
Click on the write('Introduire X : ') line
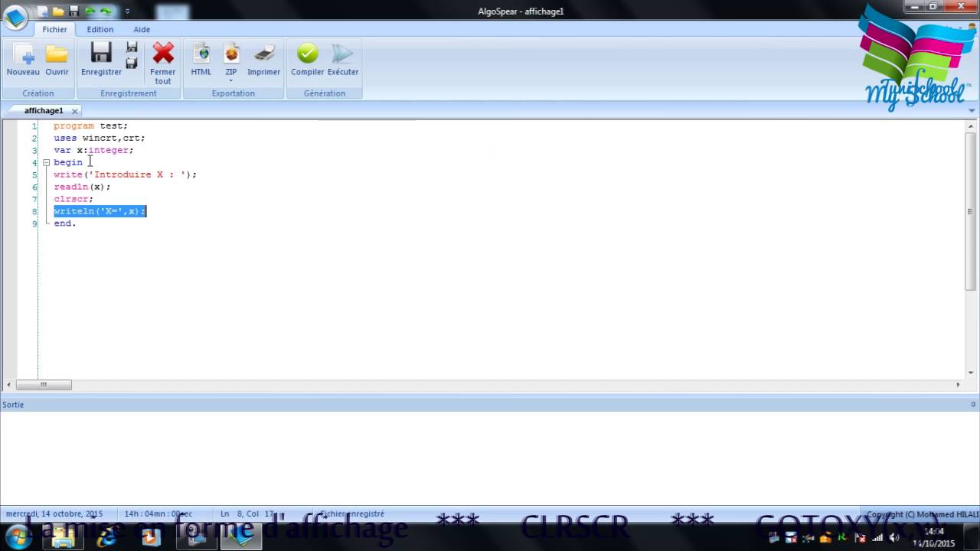125,174
